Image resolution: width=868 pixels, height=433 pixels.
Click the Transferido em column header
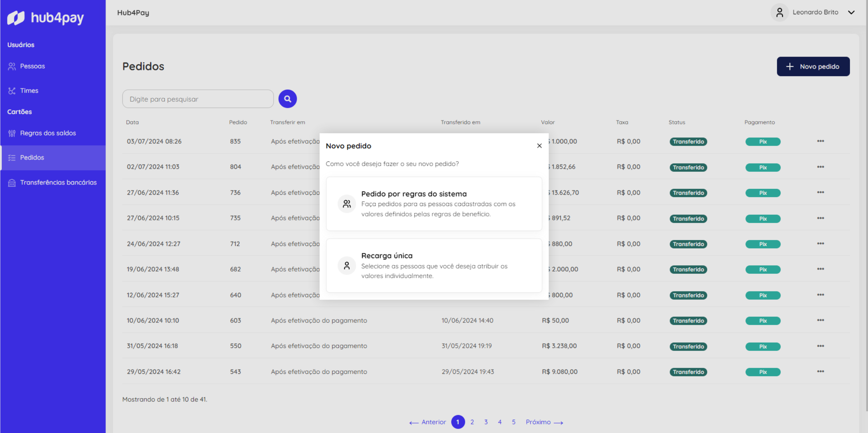click(460, 122)
